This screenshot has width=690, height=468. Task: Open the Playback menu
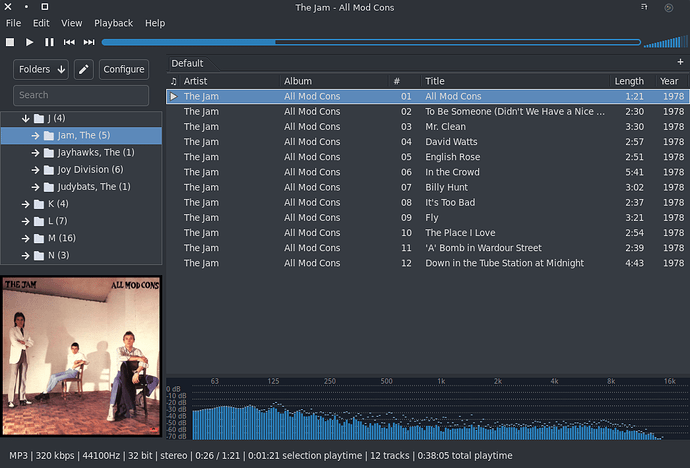click(113, 23)
